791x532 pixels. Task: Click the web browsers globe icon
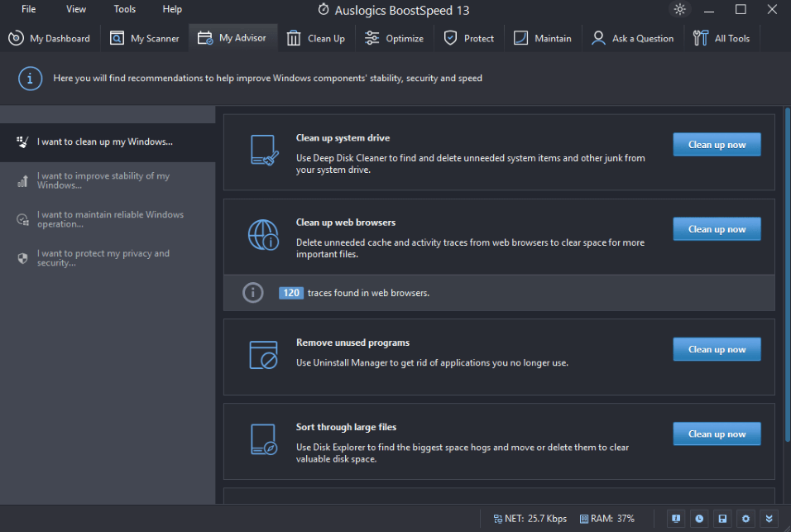(x=263, y=235)
